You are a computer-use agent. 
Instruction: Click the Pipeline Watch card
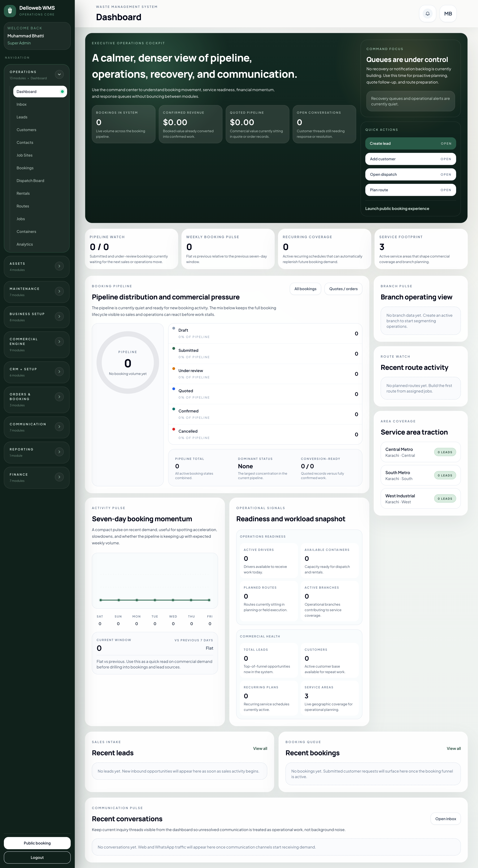(131, 249)
